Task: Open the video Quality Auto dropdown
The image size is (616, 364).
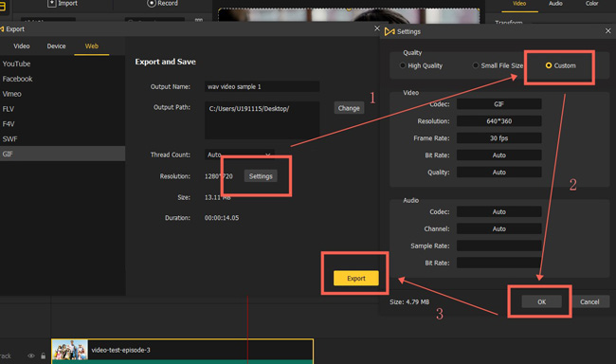Action: point(498,173)
